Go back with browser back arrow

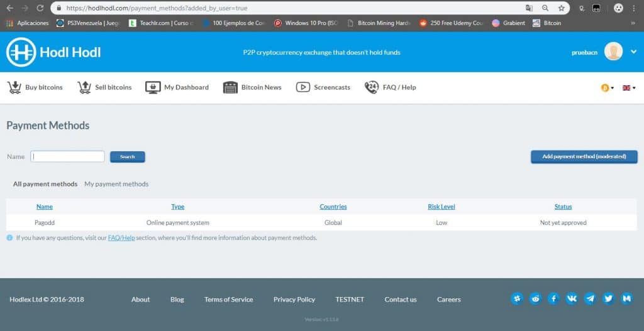[10, 8]
